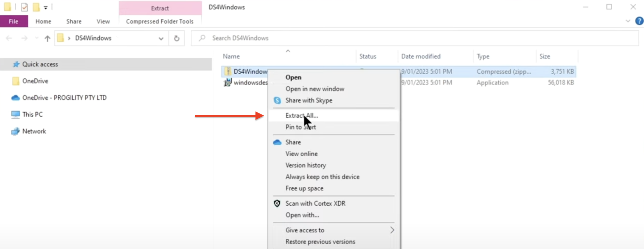This screenshot has width=644, height=249.
Task: Go back with the Back arrow
Action: 9,38
